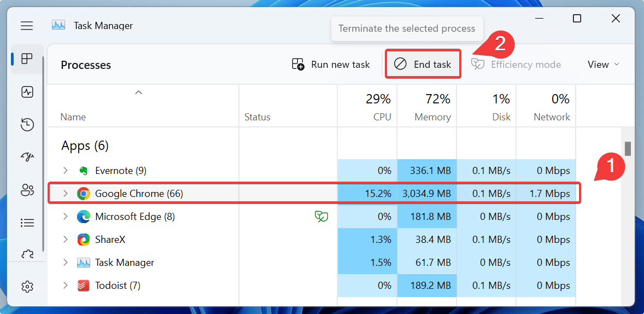Click the Task Manager row icon
The width and height of the screenshot is (644, 314).
pos(84,263)
